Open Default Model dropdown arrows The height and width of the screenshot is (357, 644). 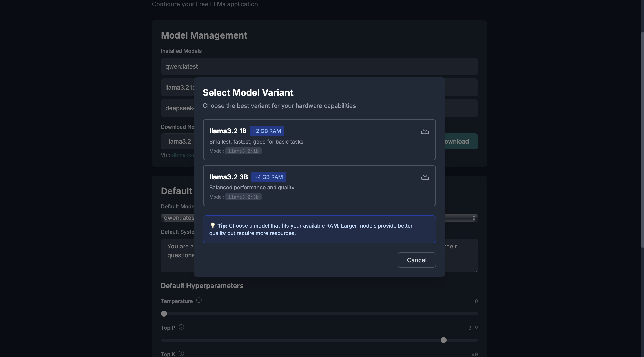pos(474,218)
